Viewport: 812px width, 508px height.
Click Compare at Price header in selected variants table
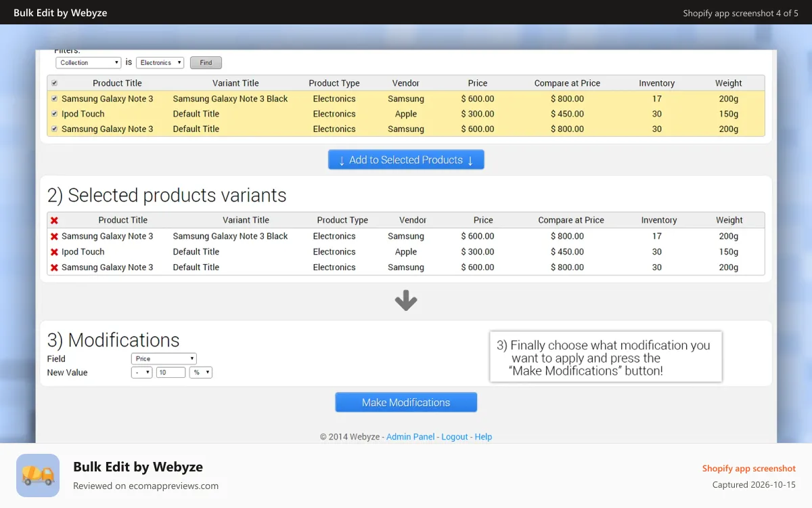[x=571, y=220]
